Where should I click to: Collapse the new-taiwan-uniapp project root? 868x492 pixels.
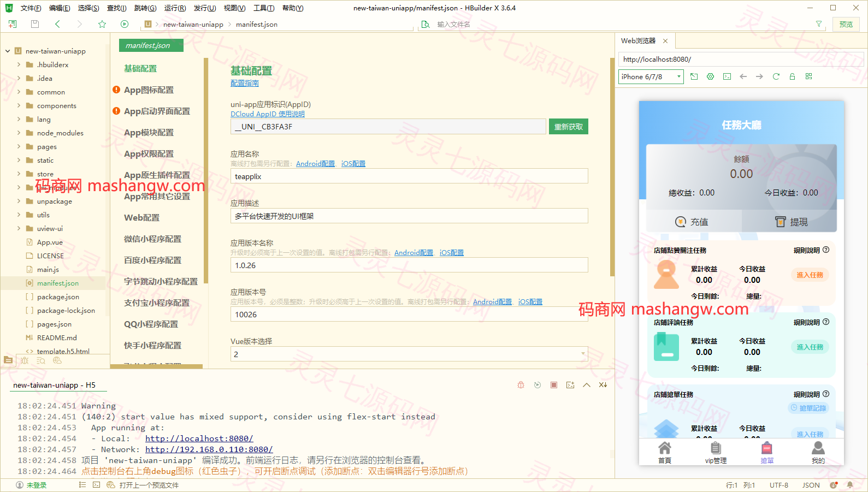click(x=8, y=51)
